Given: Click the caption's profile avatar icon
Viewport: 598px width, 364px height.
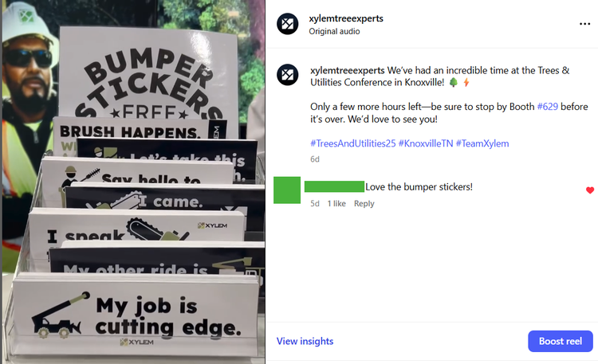Looking at the screenshot, I should (288, 75).
